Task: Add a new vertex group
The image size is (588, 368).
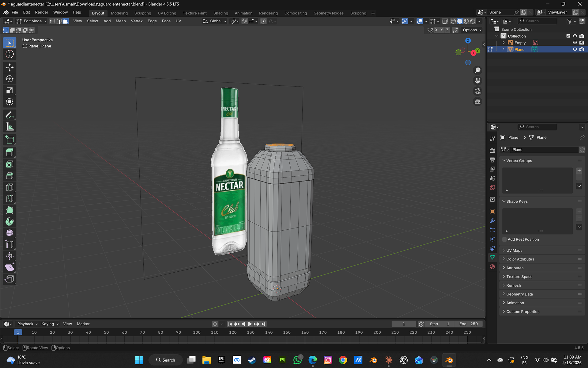Action: click(579, 171)
